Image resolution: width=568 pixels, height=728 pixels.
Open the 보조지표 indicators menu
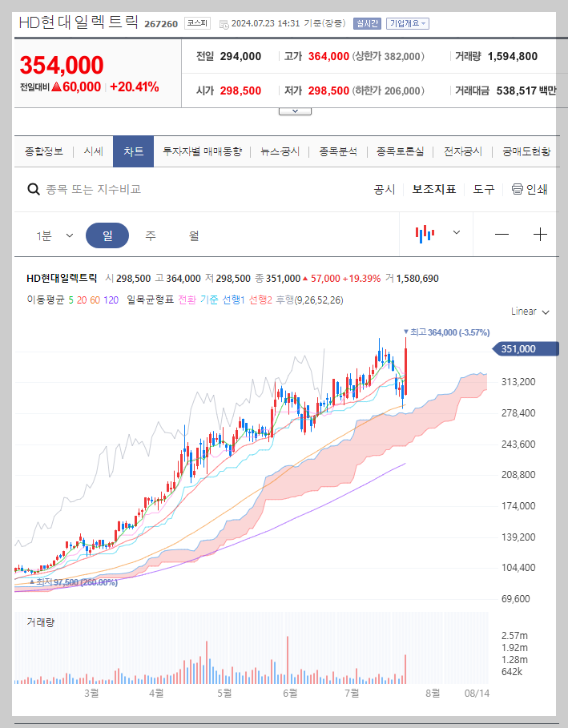pos(433,189)
